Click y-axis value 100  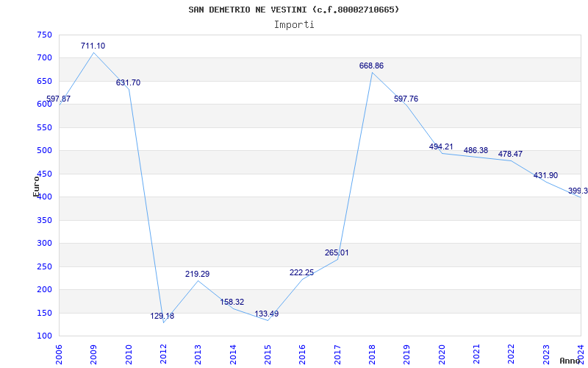coord(44,336)
